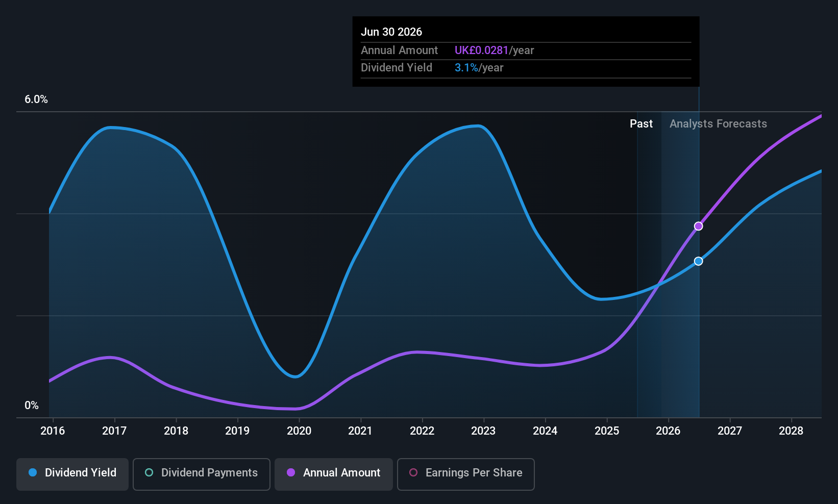Viewport: 838px width, 504px height.
Task: Click the Analysts Forecasts label
Action: click(x=718, y=124)
